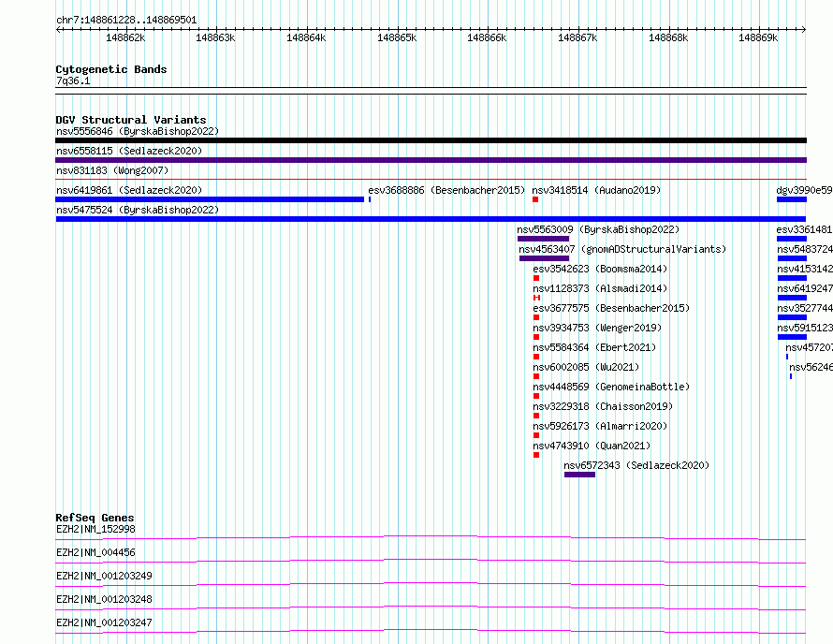The width and height of the screenshot is (833, 644).
Task: Select nsv6572343 (Sedlazeck2020) label
Action: click(x=636, y=465)
